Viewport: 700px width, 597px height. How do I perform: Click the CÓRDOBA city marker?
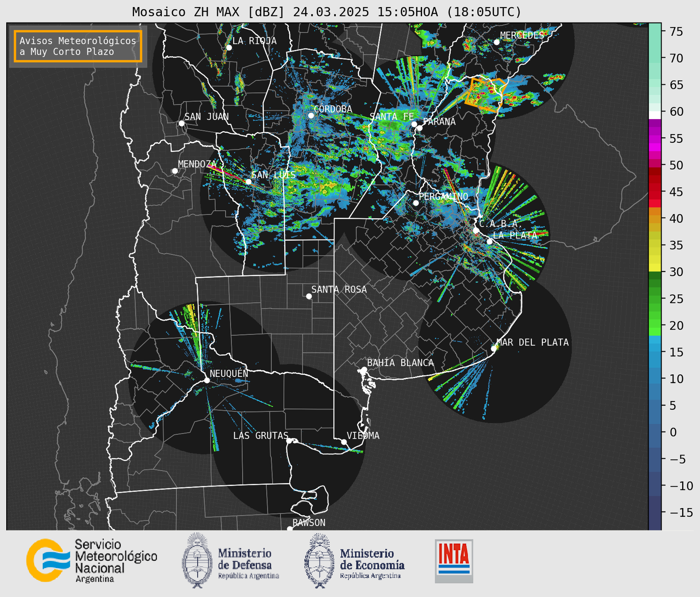click(x=311, y=115)
